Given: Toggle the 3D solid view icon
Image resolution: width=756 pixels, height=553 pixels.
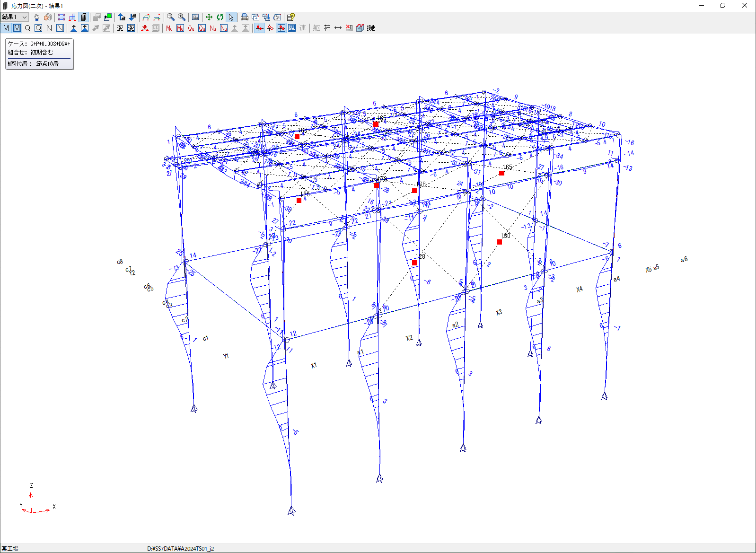Looking at the screenshot, I should coord(84,17).
